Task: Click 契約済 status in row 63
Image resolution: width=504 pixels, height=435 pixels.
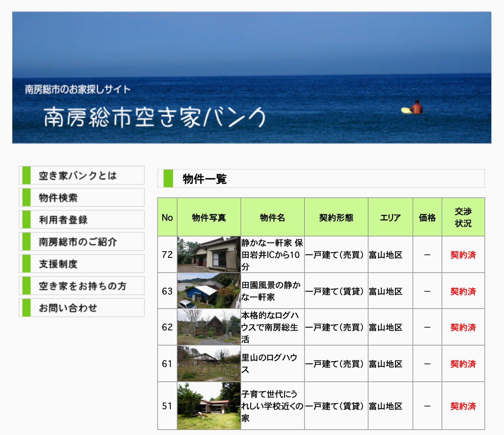Action: click(x=463, y=291)
